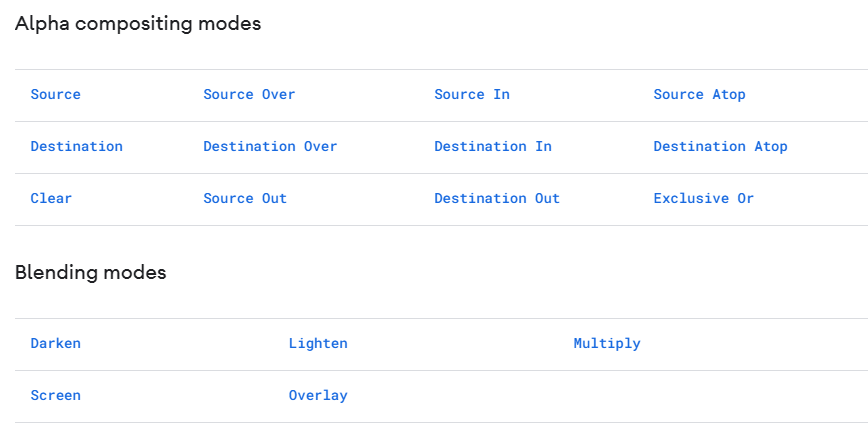
Task: Click the Alpha compositing modes heading
Action: click(x=138, y=24)
